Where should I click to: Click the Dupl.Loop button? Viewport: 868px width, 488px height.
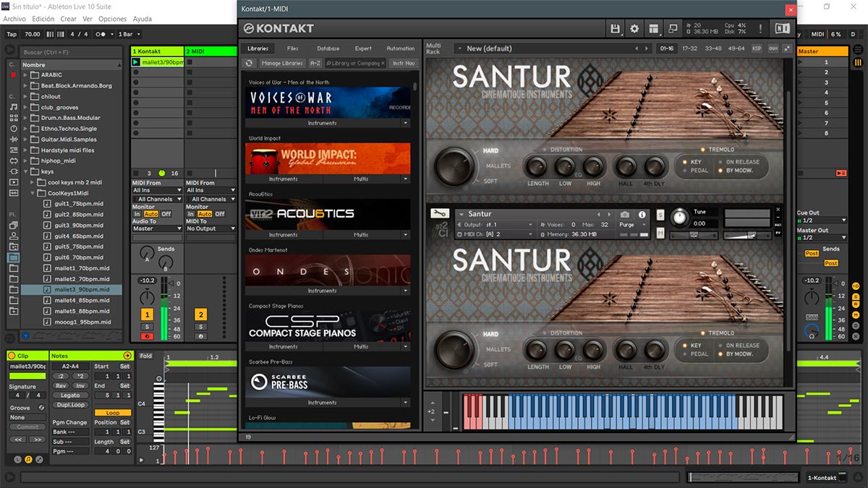pyautogui.click(x=71, y=405)
